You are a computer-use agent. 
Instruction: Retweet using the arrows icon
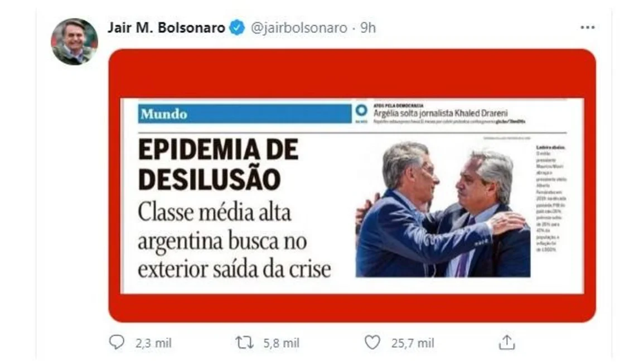[x=244, y=343]
